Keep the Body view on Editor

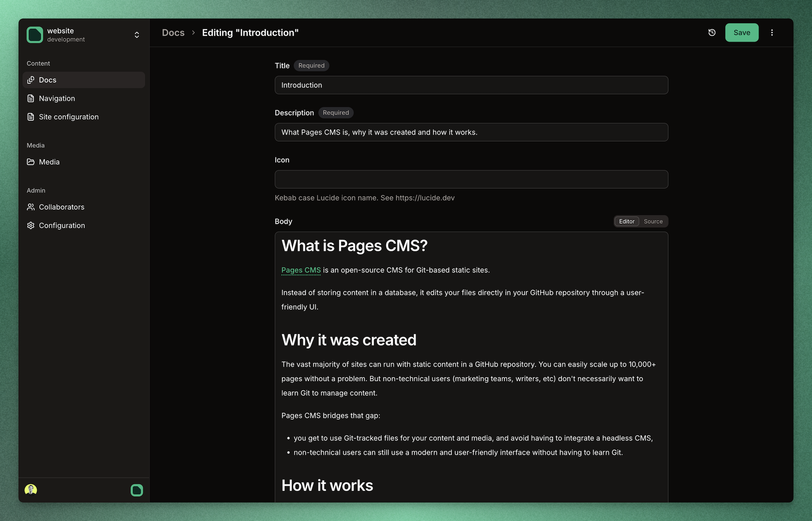(627, 221)
